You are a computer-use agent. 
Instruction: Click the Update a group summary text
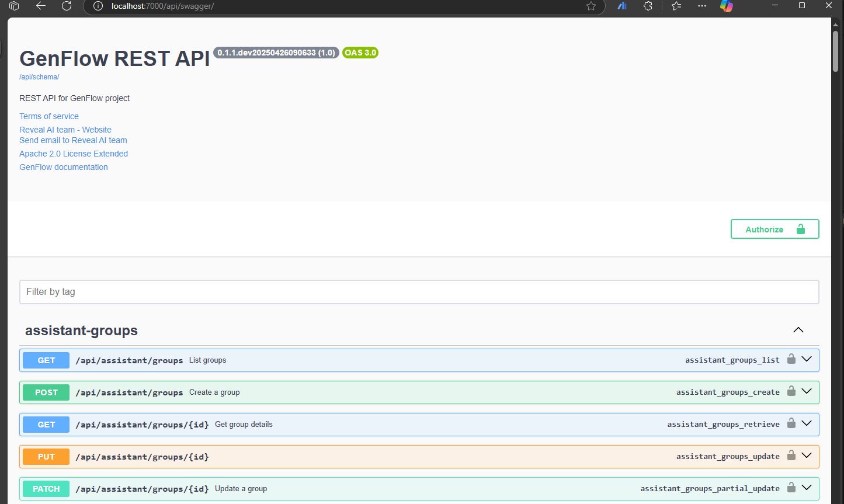241,489
